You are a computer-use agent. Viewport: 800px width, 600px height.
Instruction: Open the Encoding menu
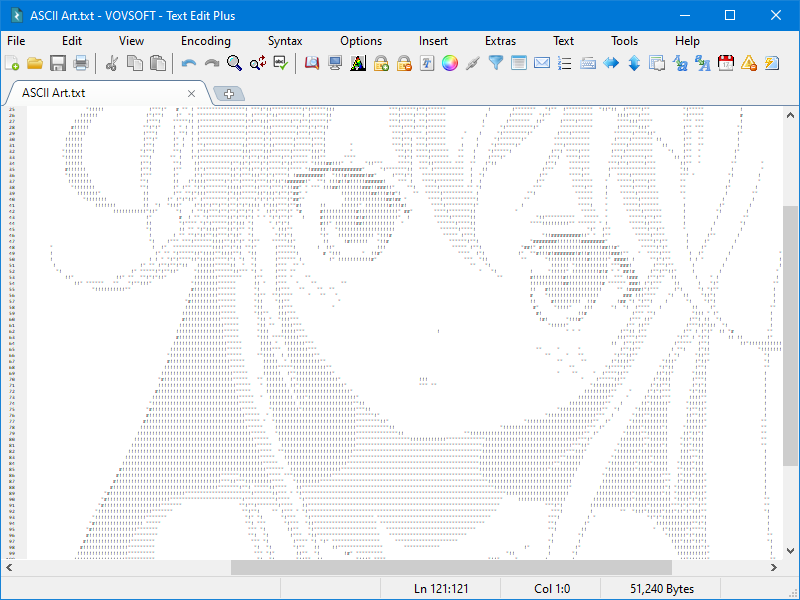(x=206, y=41)
